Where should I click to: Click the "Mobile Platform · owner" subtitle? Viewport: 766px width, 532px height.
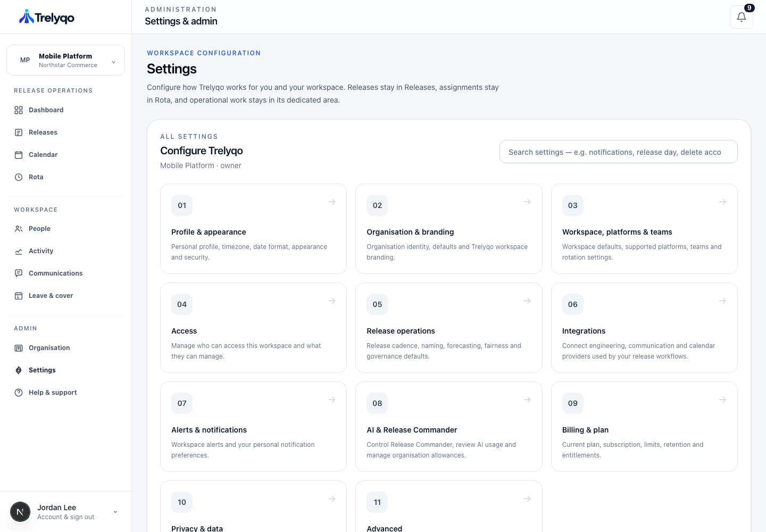pos(201,165)
